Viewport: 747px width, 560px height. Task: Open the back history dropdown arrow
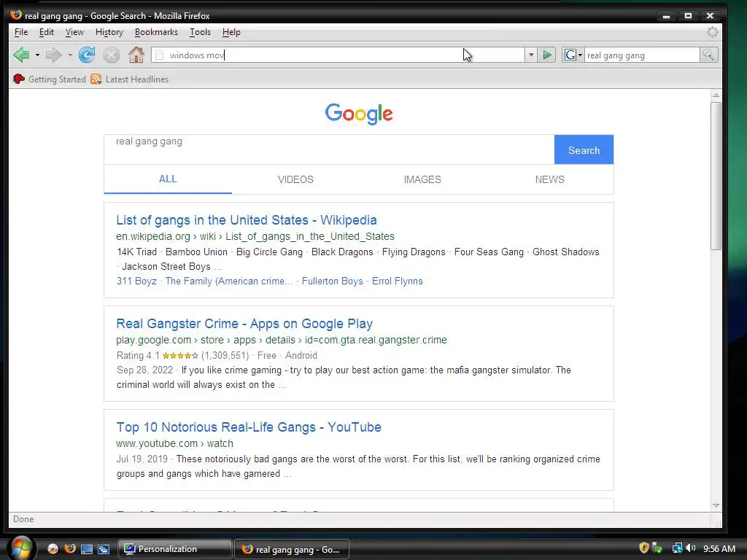(x=37, y=55)
